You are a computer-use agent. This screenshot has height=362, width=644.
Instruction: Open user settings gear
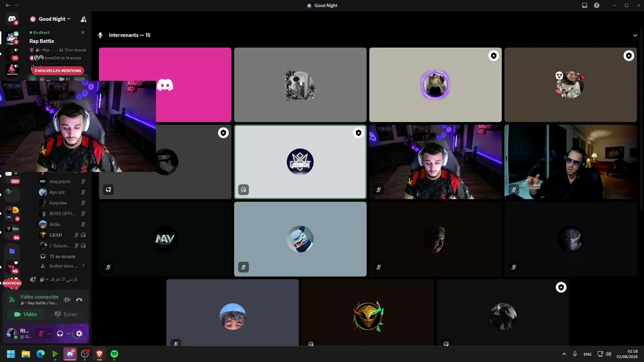(79, 333)
